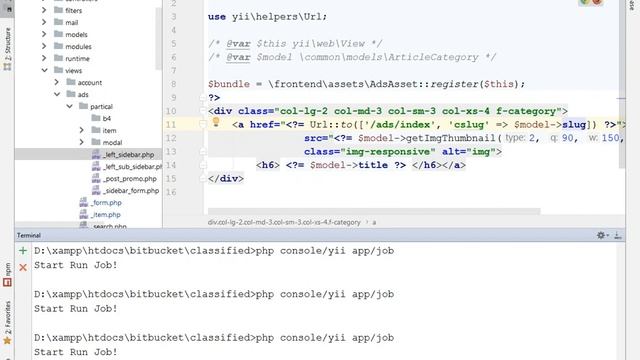Image resolution: width=640 pixels, height=360 pixels.
Task: Open _item.php file
Action: click(x=105, y=215)
